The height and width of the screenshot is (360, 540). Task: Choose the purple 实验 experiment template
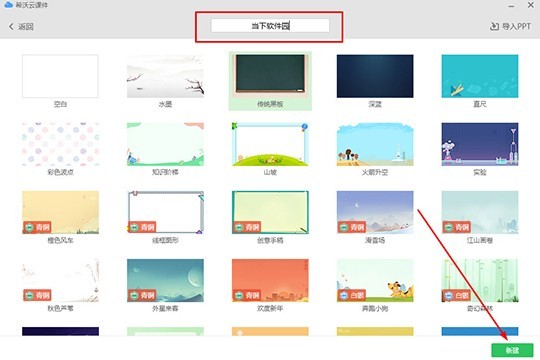pos(480,144)
